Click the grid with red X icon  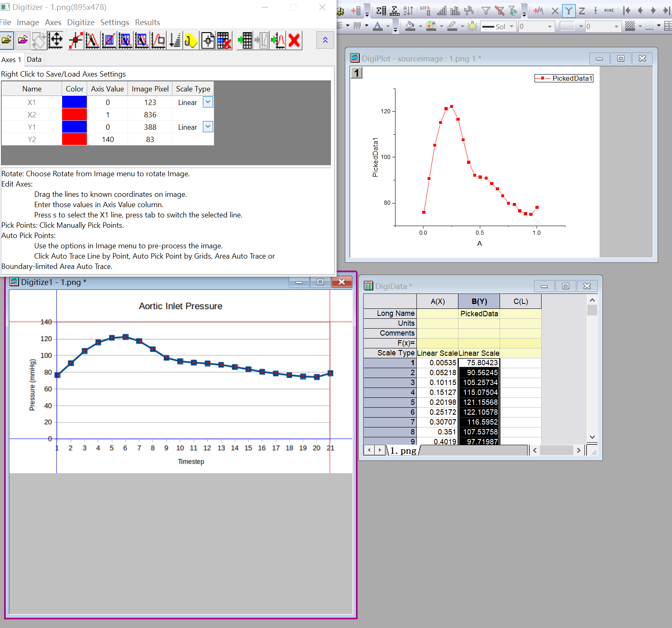click(x=224, y=40)
